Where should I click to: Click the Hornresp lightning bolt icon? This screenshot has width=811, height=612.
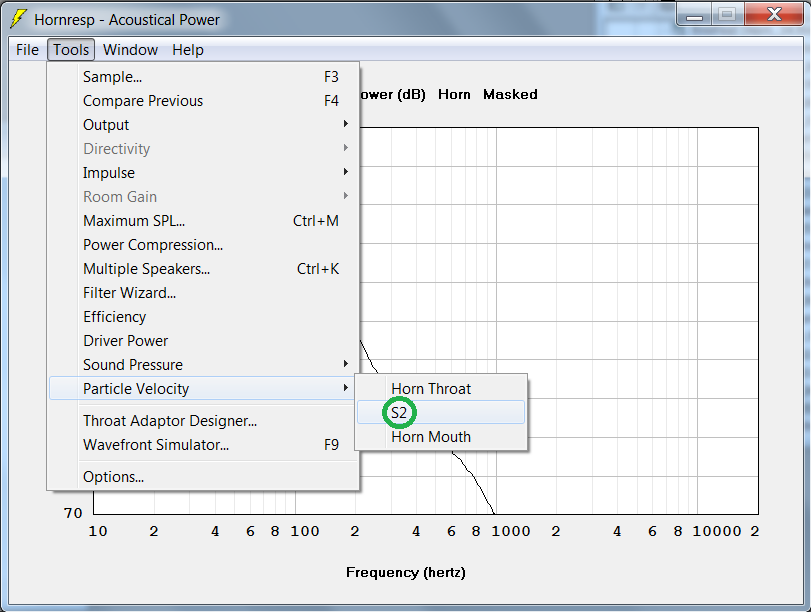[x=19, y=19]
